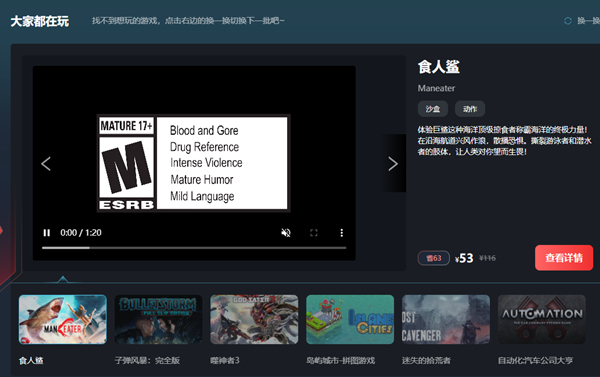The height and width of the screenshot is (377, 600).
Task: Select the Bulletstorm 子弹风暴 thumbnail
Action: (x=158, y=319)
